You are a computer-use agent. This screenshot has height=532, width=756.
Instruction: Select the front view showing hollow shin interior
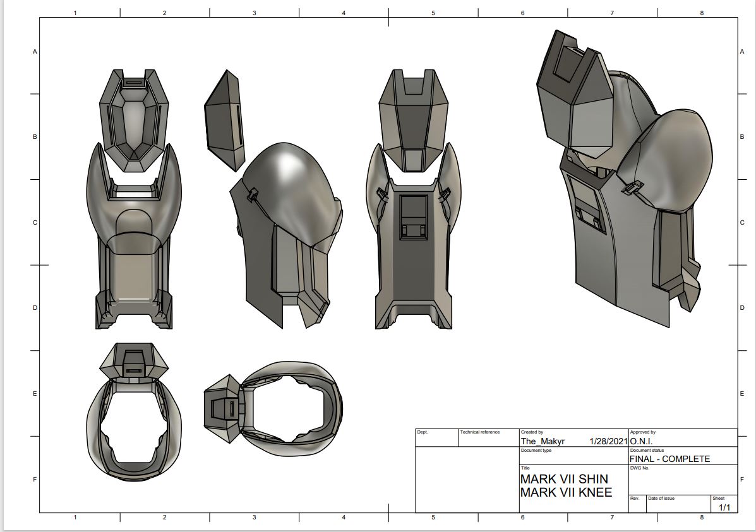(135, 199)
